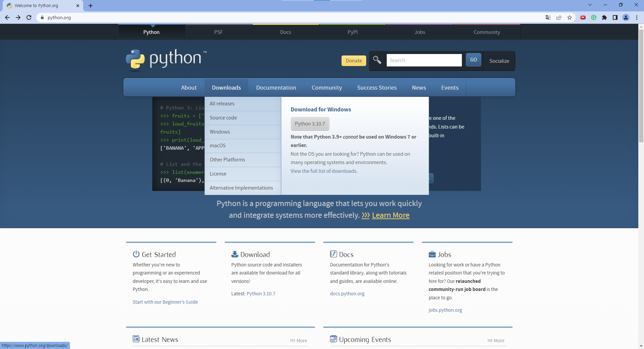Image resolution: width=644 pixels, height=349 pixels.
Task: Click the page vertical scrollbar thumb
Action: 641,86
